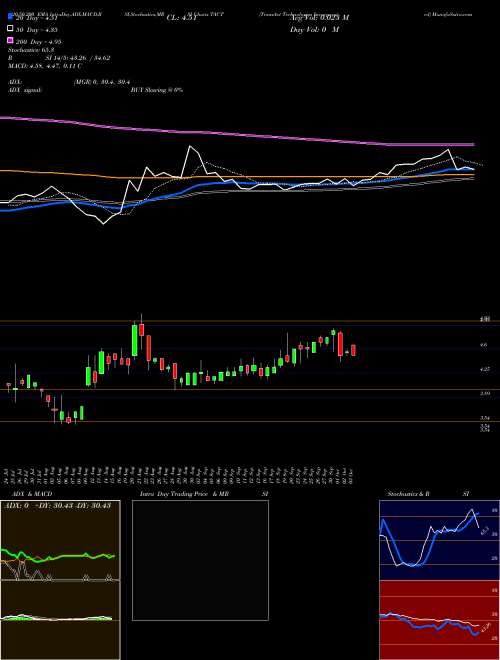Click the 'MACD: 4.58, 4.47, 0.11 C' readout
Image resolution: width=500 pixels, height=660 pixels.
(x=45, y=66)
